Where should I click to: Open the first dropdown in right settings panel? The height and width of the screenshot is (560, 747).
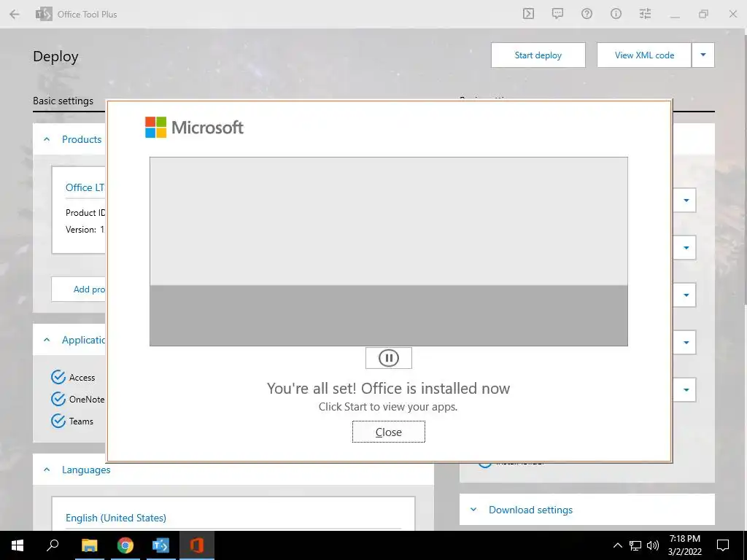[686, 201]
